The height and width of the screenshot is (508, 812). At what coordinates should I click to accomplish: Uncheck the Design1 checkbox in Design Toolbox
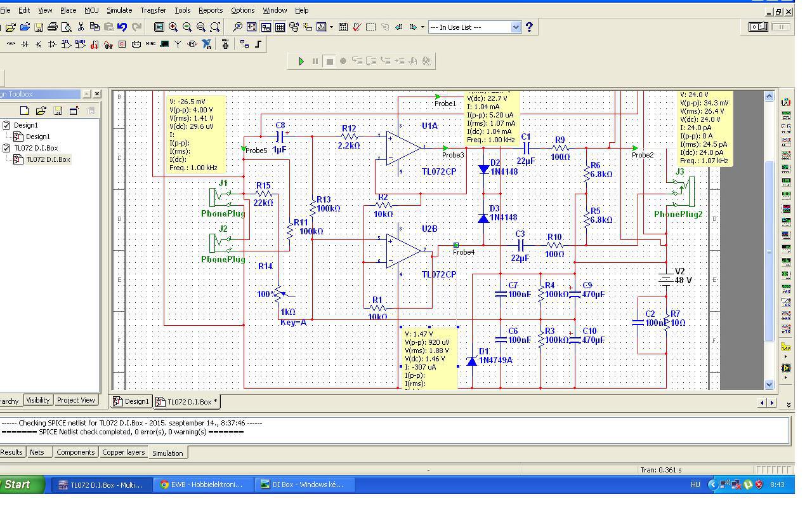tap(6, 125)
